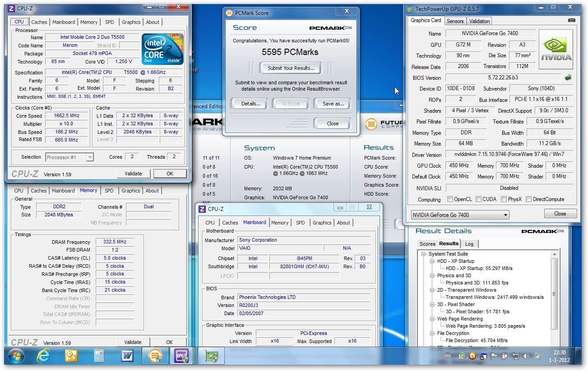This screenshot has height=371, width=588.
Task: Select 'Transparent Windows: 2417.499 windows/s' row
Action: tap(494, 297)
